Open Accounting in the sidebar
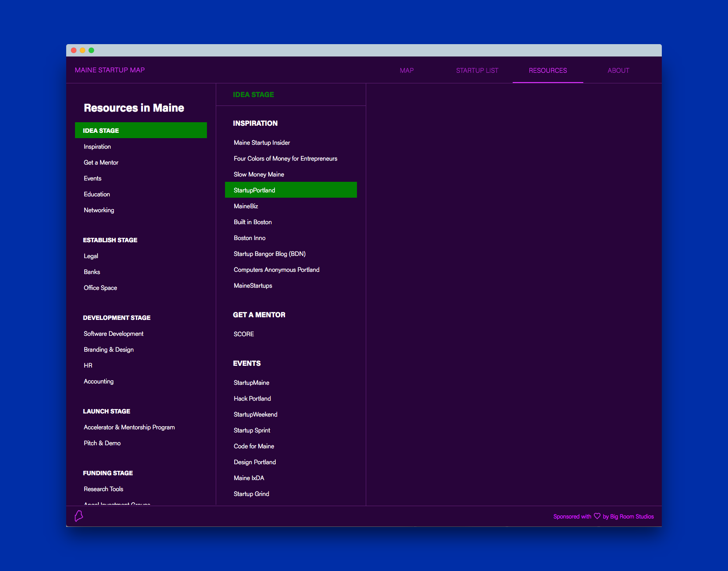Screen dimensions: 728x571 click(x=99, y=381)
